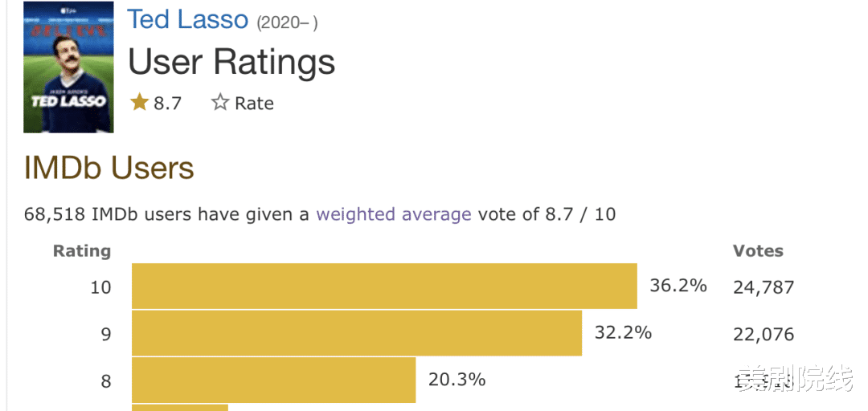Select the 10-rating yellow bar
This screenshot has width=868, height=411.
click(384, 286)
